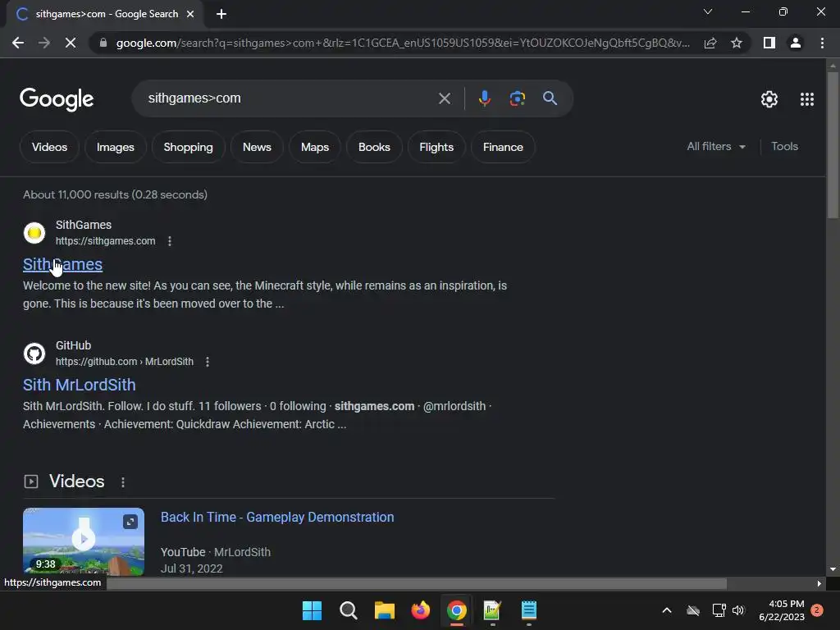The image size is (840, 630).
Task: Click the network display tray icon
Action: 719,610
